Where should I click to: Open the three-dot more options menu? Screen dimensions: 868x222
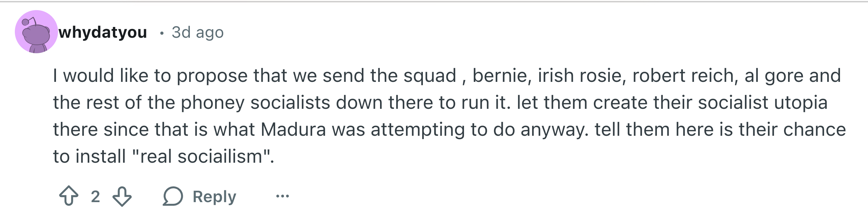click(x=282, y=196)
